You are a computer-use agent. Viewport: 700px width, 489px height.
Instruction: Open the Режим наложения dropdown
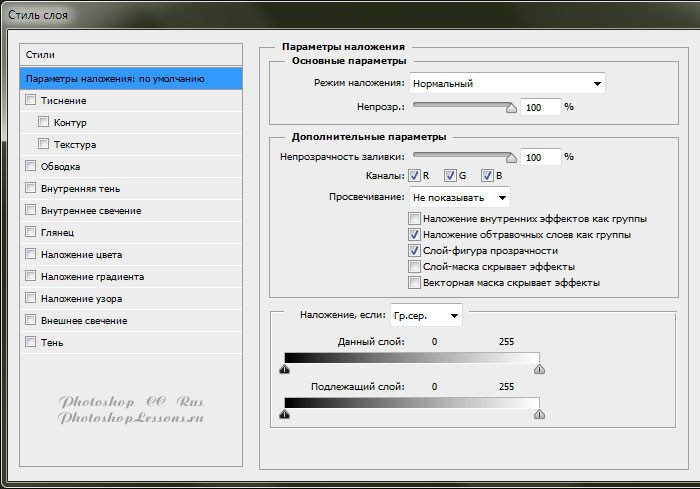click(x=507, y=83)
